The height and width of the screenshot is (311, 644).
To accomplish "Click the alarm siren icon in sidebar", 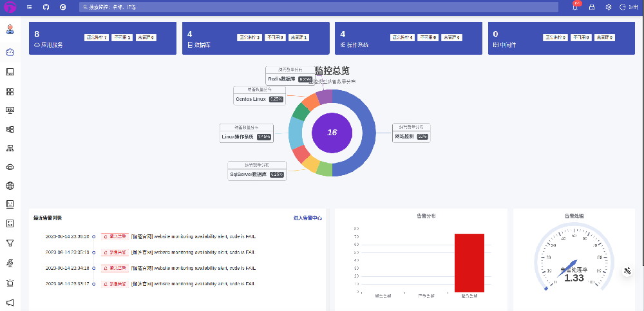I will (x=10, y=283).
